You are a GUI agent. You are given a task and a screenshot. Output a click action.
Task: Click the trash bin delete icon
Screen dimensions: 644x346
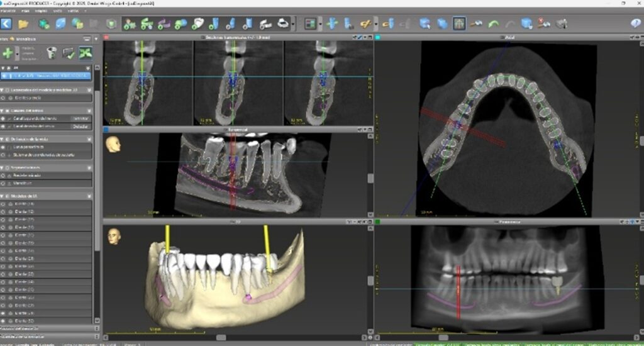(x=52, y=53)
